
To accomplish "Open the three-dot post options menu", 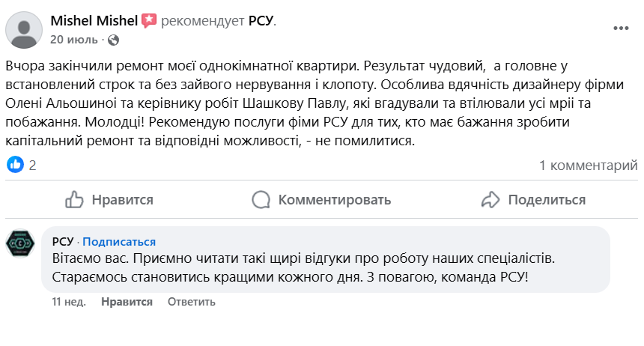I will tap(621, 28).
